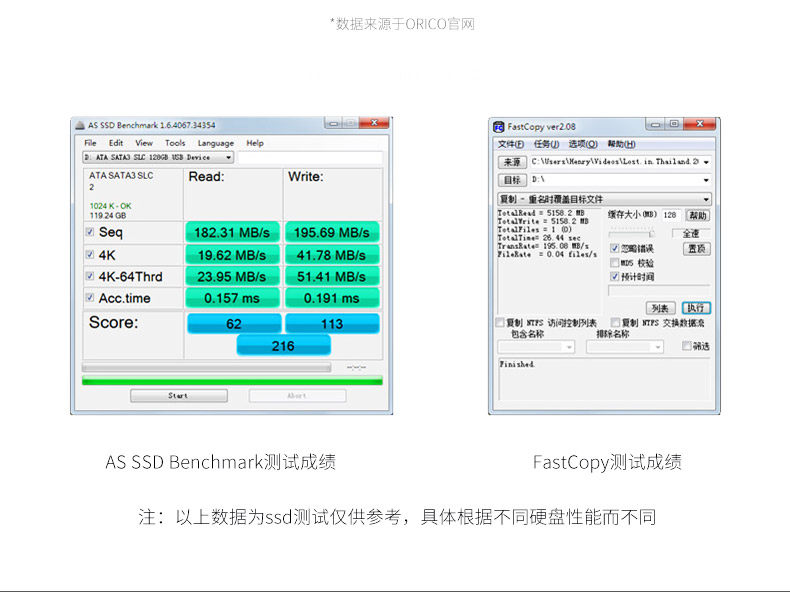790x592 pixels.
Task: Close the AS SSD Benchmark window
Action: pyautogui.click(x=374, y=122)
